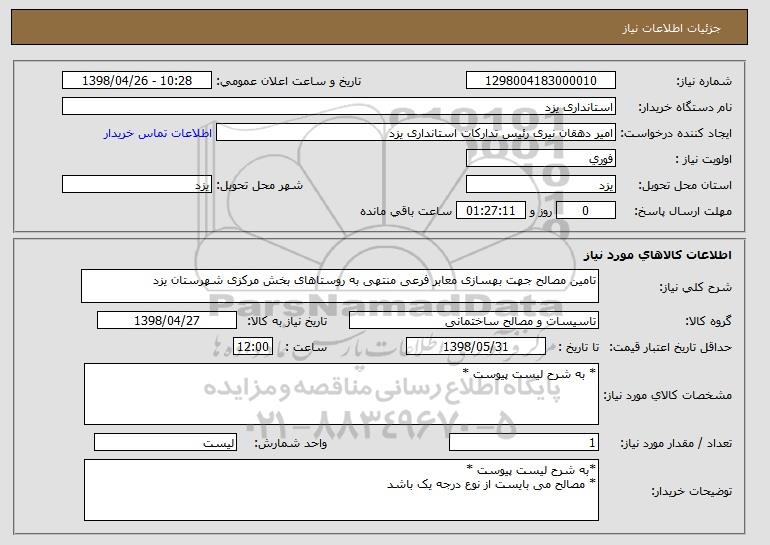Click the general description box تامین مصالح

point(340,286)
